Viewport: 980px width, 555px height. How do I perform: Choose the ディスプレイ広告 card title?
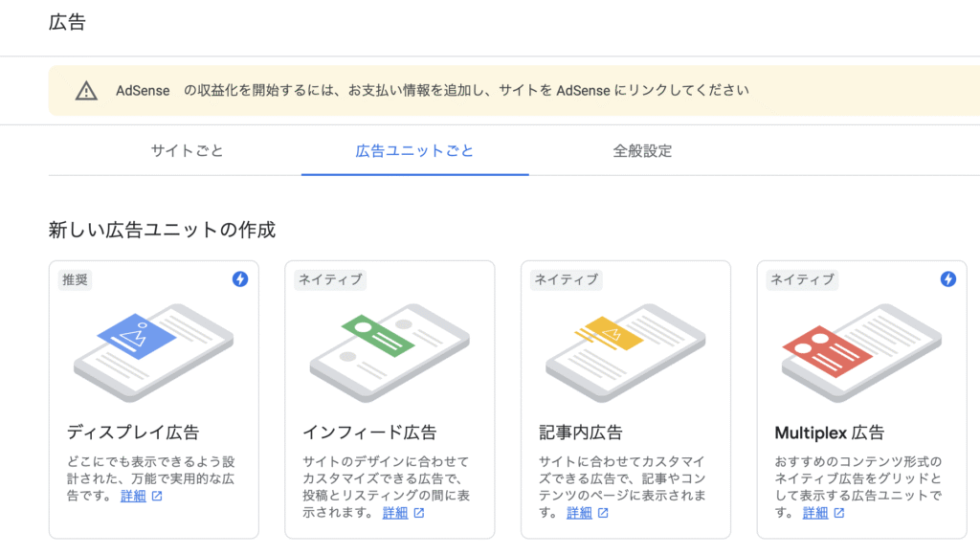click(x=133, y=433)
